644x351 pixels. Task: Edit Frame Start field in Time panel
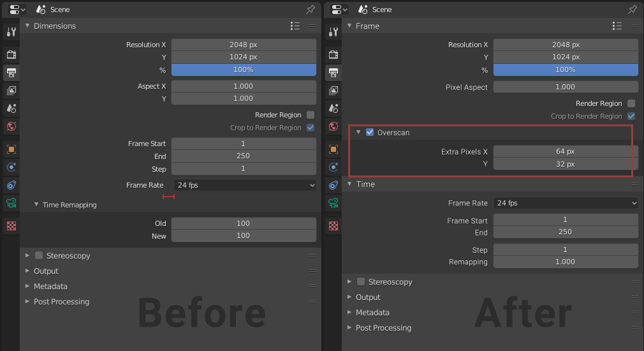[x=566, y=220]
